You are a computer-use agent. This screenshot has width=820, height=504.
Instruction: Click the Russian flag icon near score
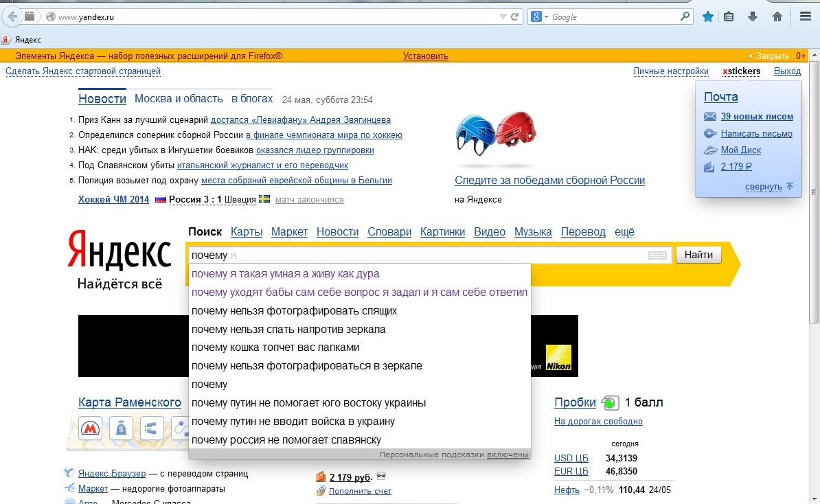[x=161, y=199]
